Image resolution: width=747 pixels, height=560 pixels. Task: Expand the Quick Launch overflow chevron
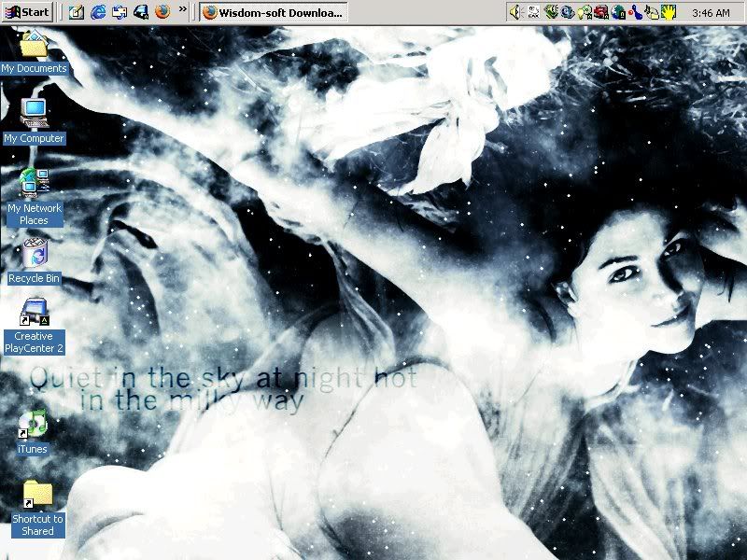pos(185,9)
